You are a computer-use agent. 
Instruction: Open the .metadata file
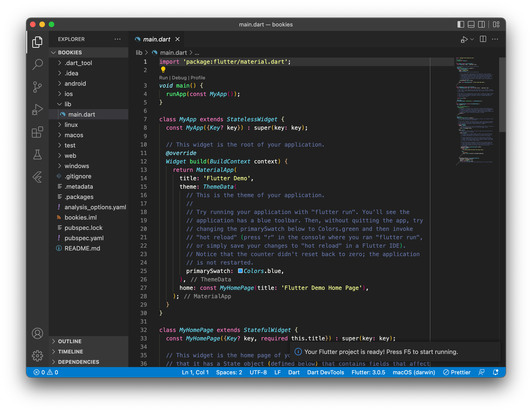[x=89, y=187]
